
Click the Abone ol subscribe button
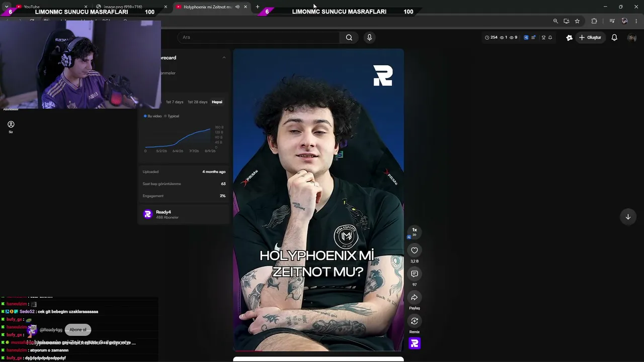point(78,330)
